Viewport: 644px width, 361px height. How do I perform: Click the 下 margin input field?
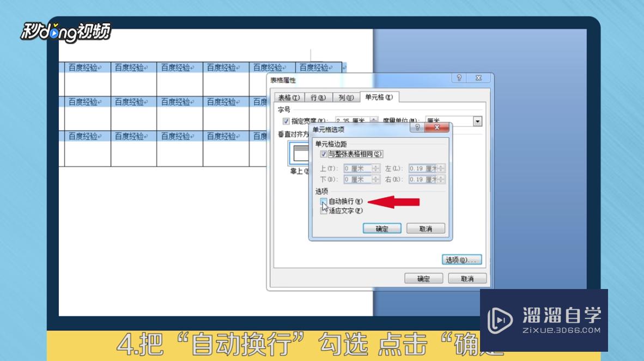pos(358,179)
